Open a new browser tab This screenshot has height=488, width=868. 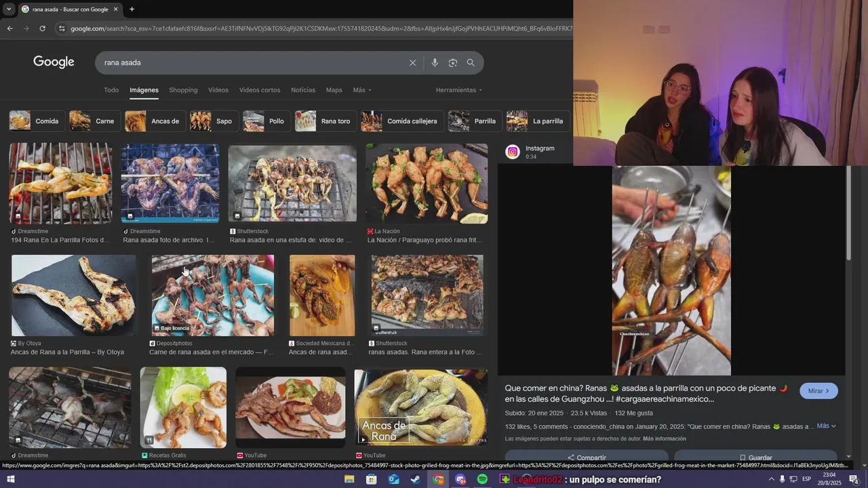[x=132, y=9]
